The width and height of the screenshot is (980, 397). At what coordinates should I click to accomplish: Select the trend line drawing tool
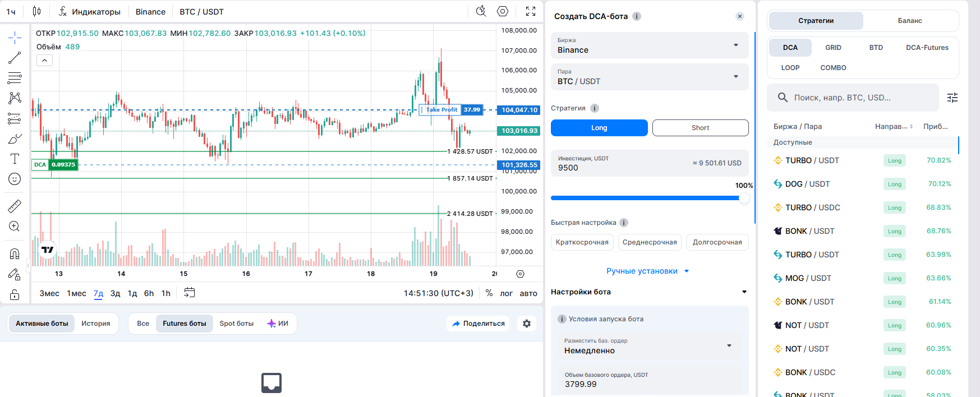15,58
